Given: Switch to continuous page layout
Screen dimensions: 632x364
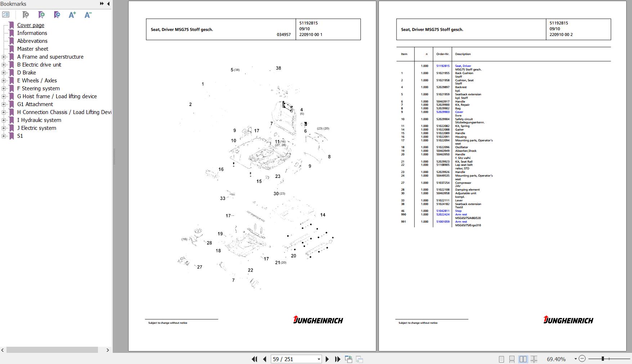Looking at the screenshot, I should [x=512, y=359].
